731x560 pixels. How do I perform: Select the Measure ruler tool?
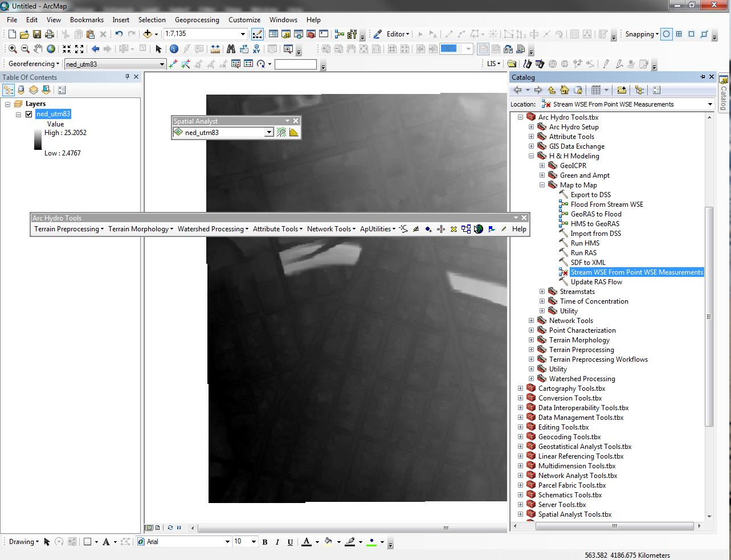click(215, 49)
